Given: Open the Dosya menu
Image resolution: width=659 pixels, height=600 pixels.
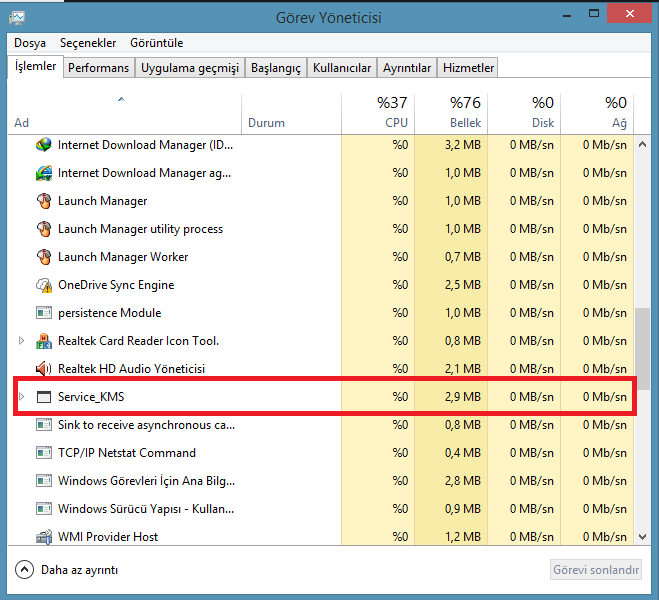Looking at the screenshot, I should [30, 43].
